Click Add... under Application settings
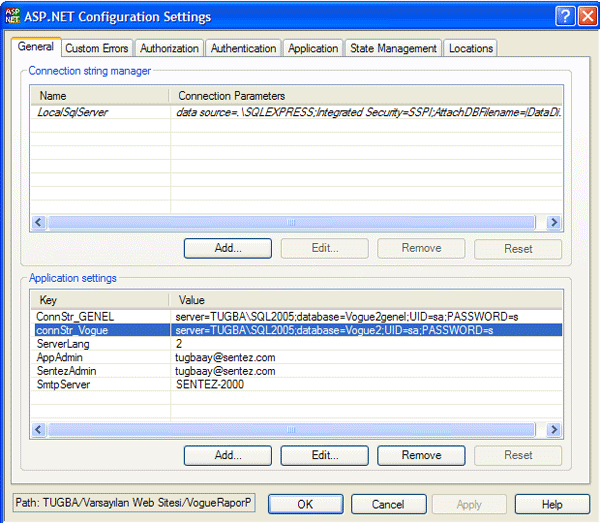This screenshot has height=523, width=600. point(228,455)
